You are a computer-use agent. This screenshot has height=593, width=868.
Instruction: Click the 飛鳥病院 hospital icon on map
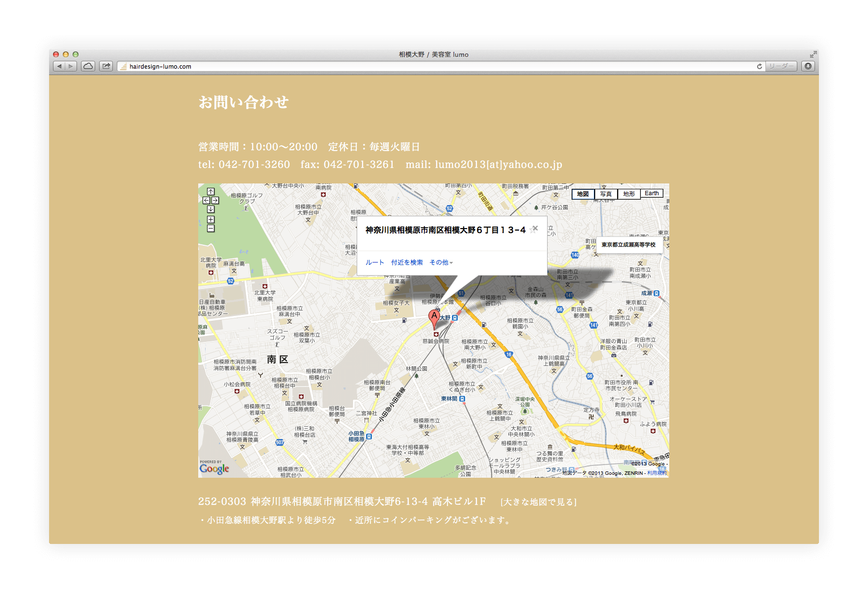626,421
